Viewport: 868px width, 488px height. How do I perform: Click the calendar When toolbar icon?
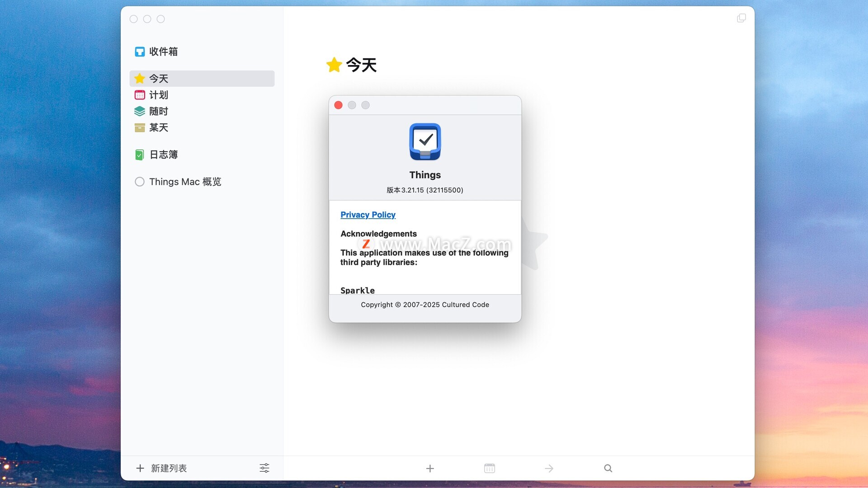pos(490,468)
